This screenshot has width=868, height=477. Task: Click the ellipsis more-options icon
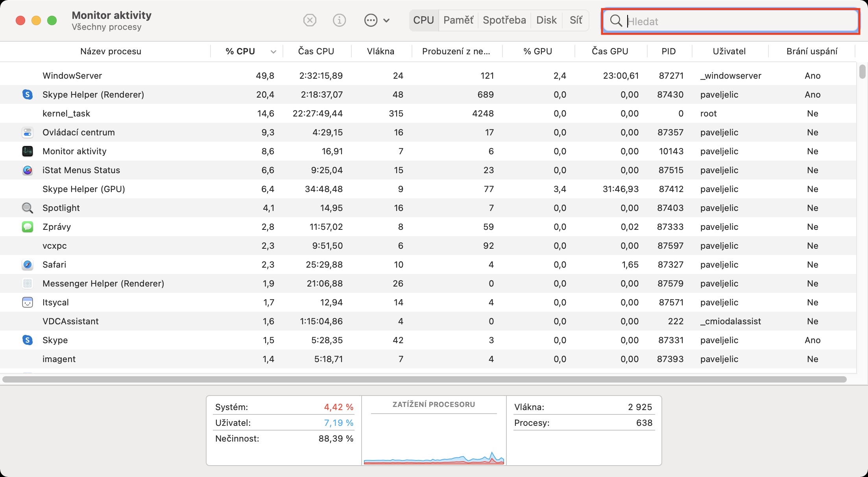pos(371,20)
